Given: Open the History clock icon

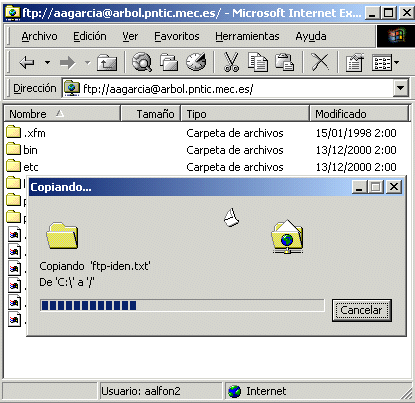Looking at the screenshot, I should point(196,62).
